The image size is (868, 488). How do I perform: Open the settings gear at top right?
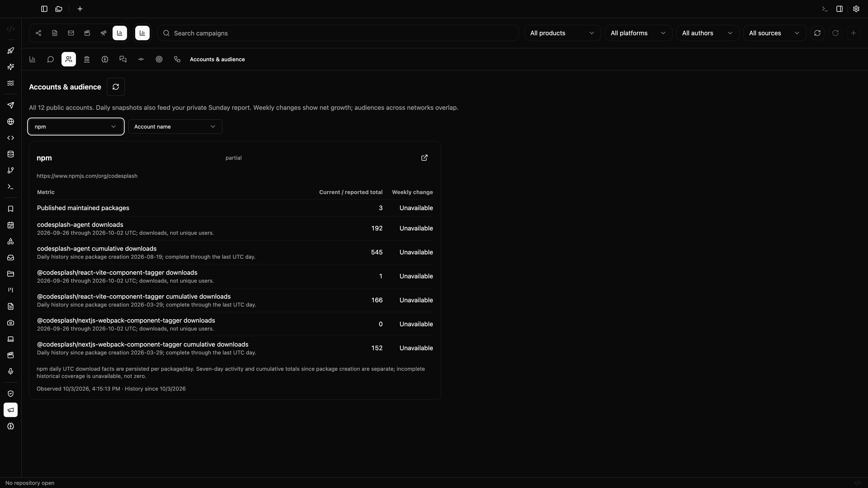856,9
